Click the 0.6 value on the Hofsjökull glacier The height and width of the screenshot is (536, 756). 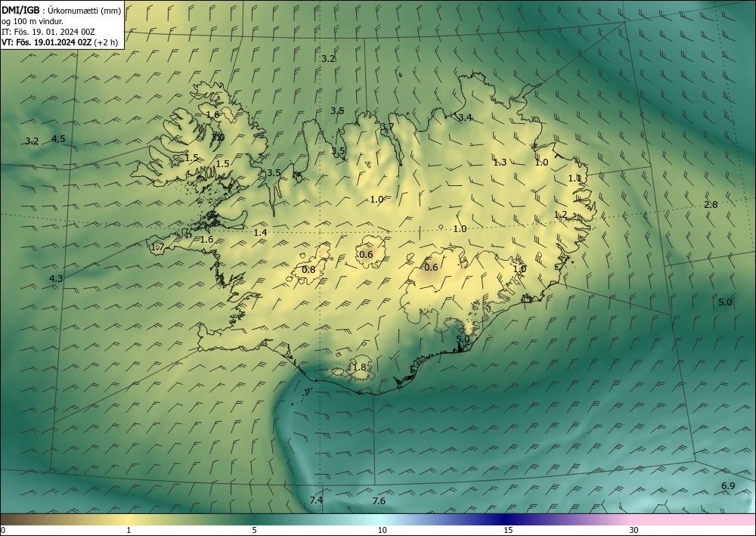[x=367, y=255]
